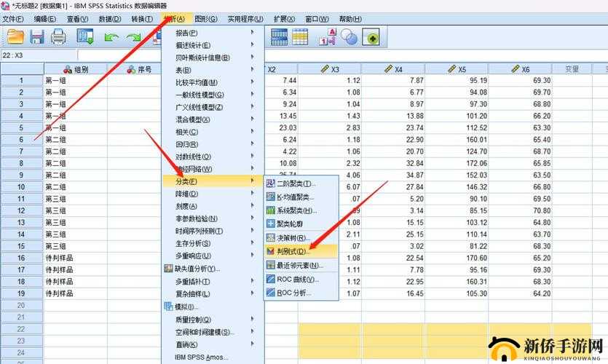This screenshot has width=608, height=364.
Task: Click the Print icon in toolbar
Action: (x=58, y=36)
